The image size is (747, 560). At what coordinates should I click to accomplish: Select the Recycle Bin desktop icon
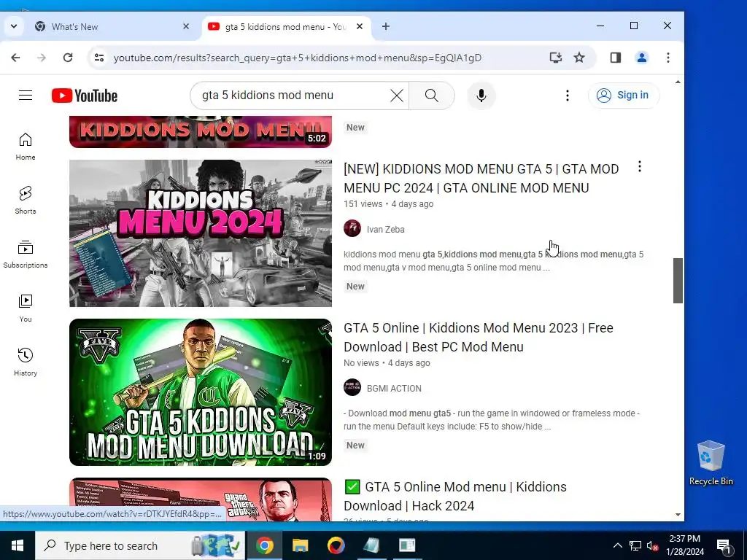pos(711,463)
